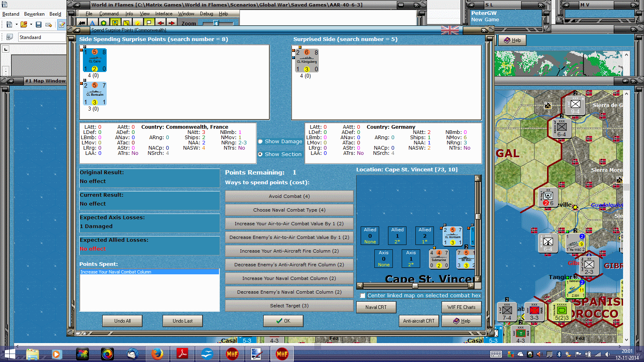Click the Bluetooth tray icon
The width and height of the screenshot is (644, 362).
tap(559, 354)
